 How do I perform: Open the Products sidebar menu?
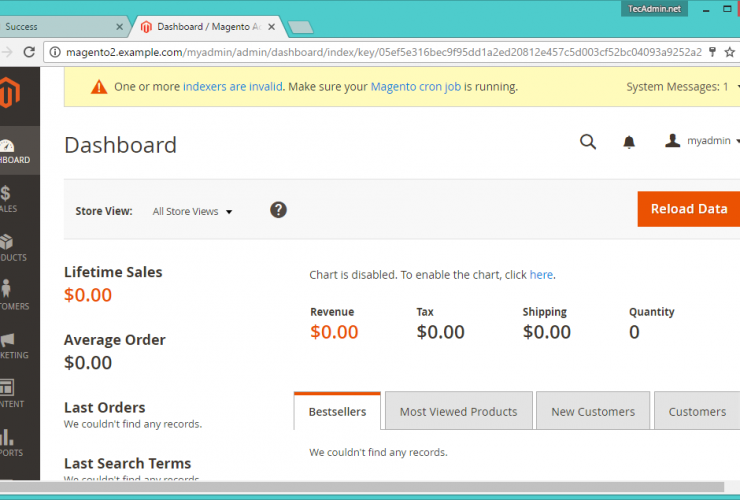coord(10,248)
